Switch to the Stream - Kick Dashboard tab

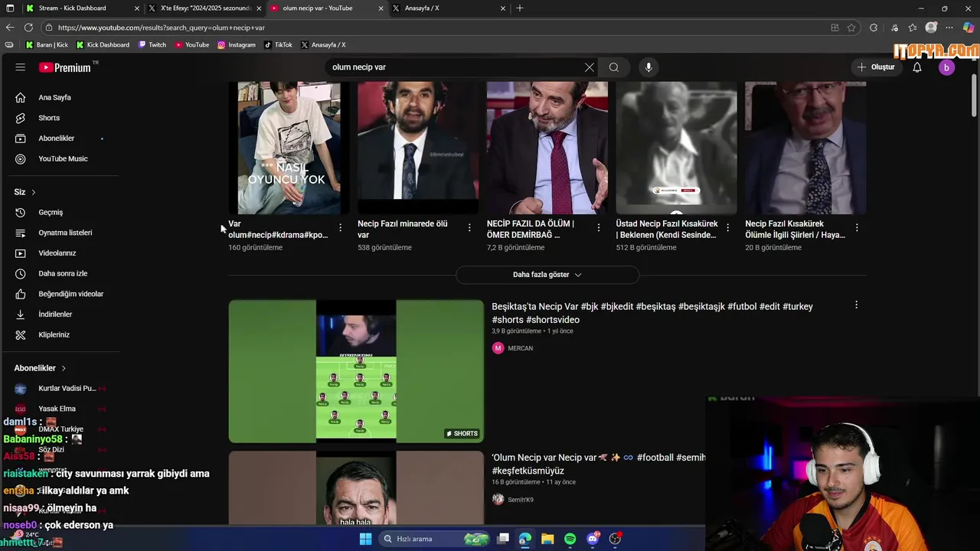(80, 8)
